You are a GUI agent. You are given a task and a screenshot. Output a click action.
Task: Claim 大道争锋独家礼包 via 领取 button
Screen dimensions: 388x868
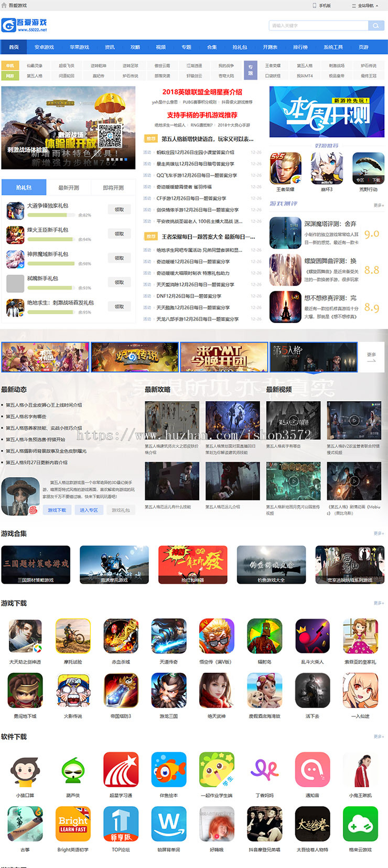[x=120, y=209]
